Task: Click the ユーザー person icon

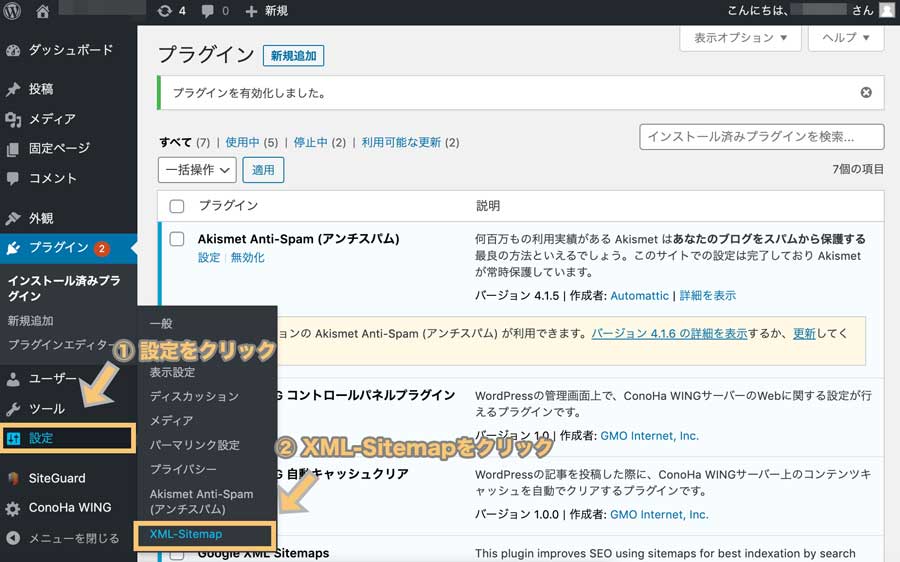Action: [13, 379]
